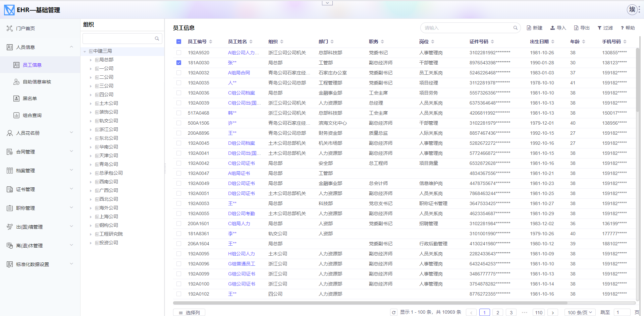Collapse the 中建三局 tree node

pos(85,51)
